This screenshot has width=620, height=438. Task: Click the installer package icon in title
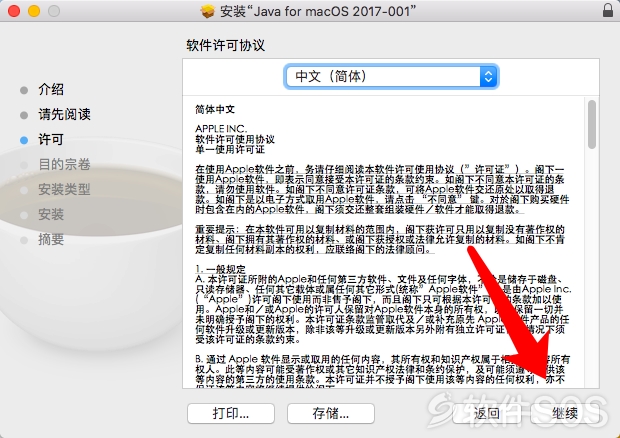click(207, 11)
